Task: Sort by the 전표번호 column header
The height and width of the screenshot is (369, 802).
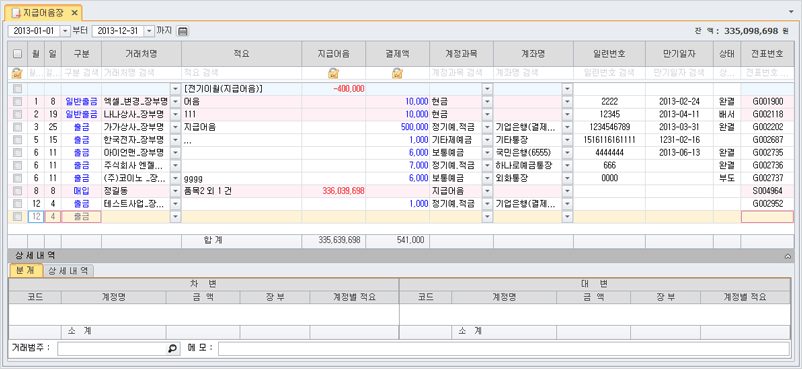Action: pos(768,54)
